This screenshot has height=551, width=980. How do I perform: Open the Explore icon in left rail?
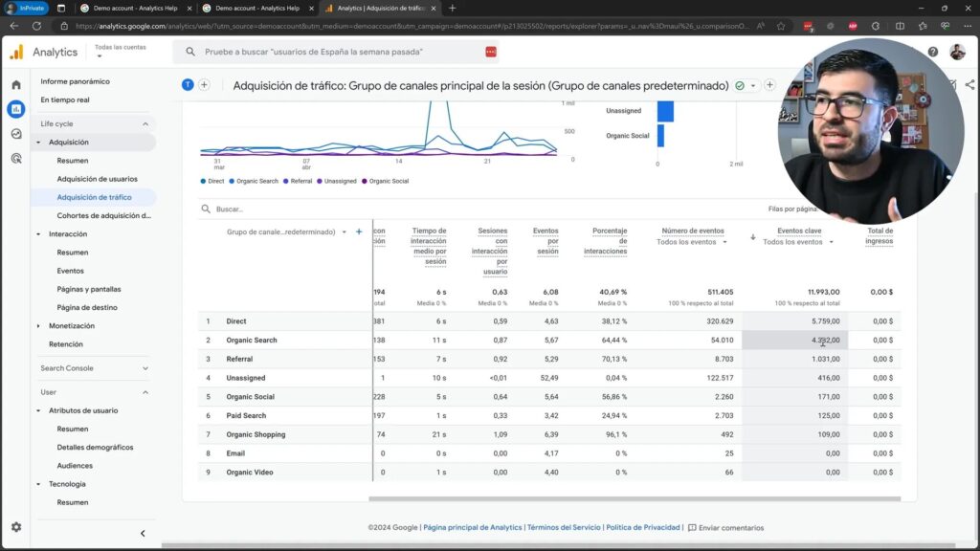coord(16,134)
